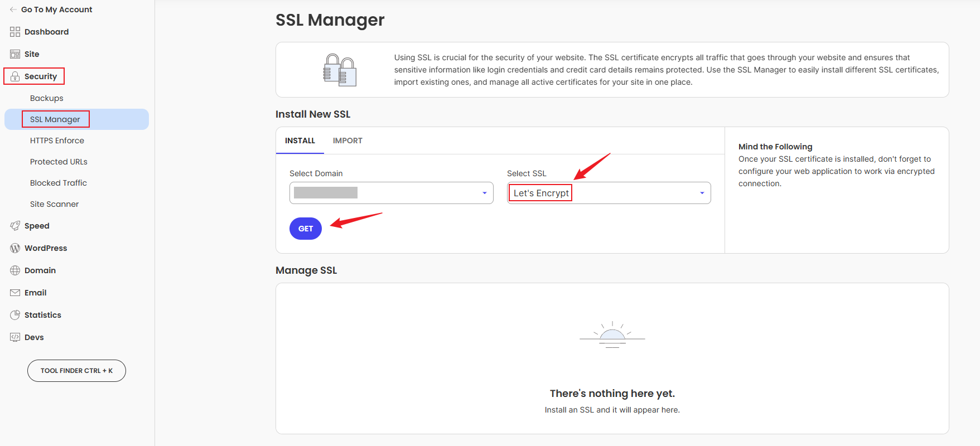This screenshot has width=980, height=446.
Task: Open the Blocked Traffic page
Action: pyautogui.click(x=59, y=183)
